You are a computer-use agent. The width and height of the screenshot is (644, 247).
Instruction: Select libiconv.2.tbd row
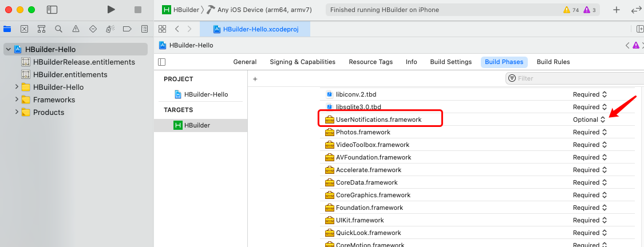click(477, 94)
